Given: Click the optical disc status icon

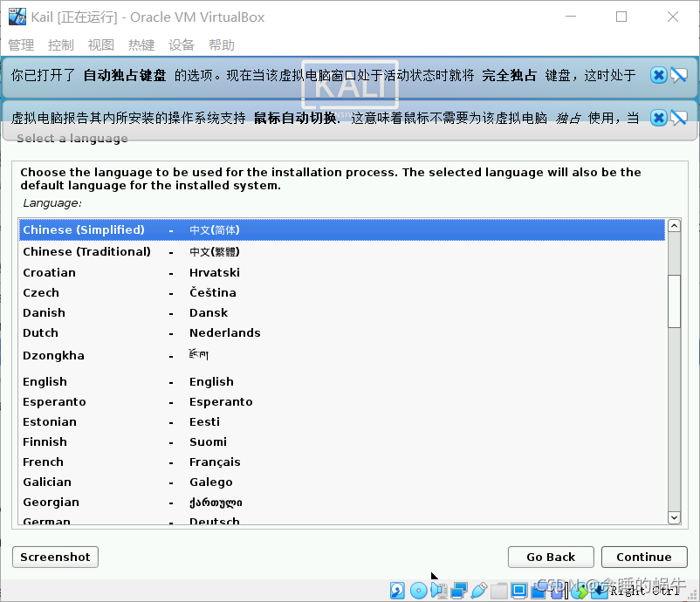Looking at the screenshot, I should [x=419, y=591].
